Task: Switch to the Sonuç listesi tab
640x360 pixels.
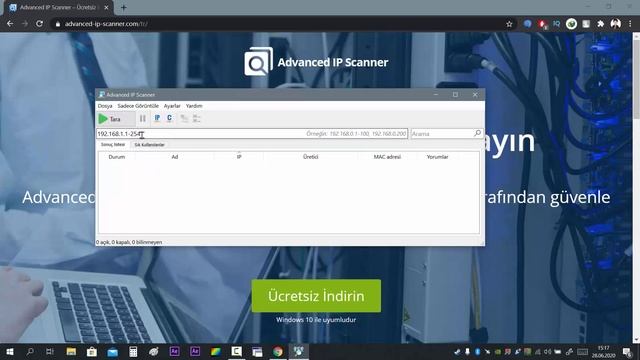Action: click(113, 144)
